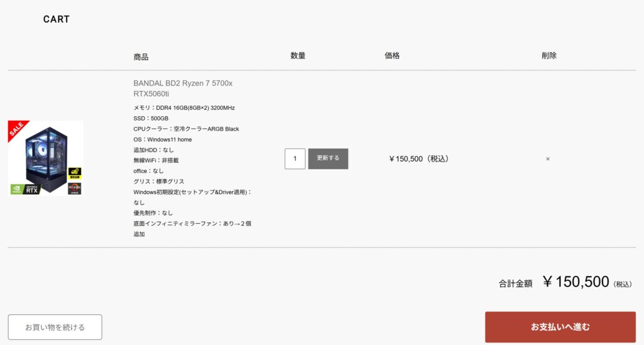This screenshot has height=345, width=644.
Task: Click the 底面インフィニティミラーファン line
Action: pos(192,229)
